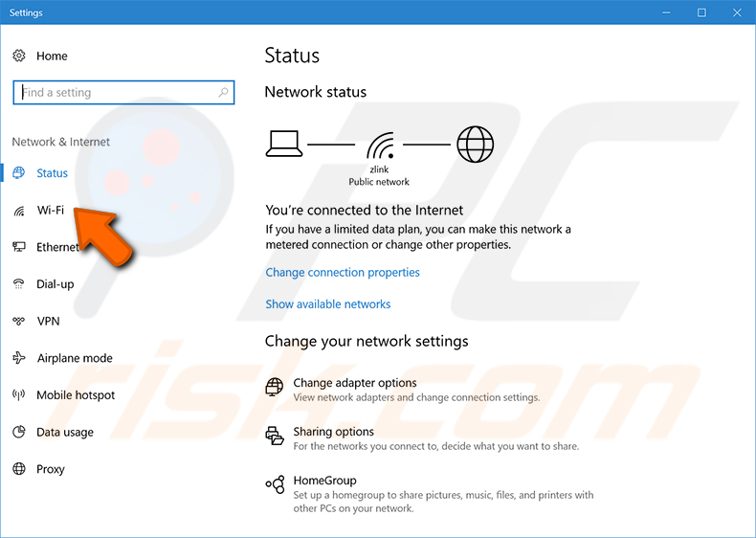Open the Ethernet monitor icon

pos(19,247)
